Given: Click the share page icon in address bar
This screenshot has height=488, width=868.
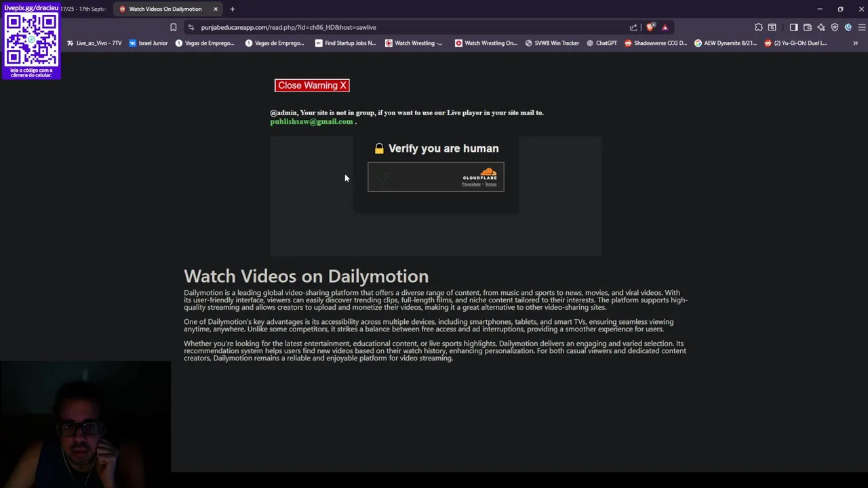Looking at the screenshot, I should (x=633, y=27).
